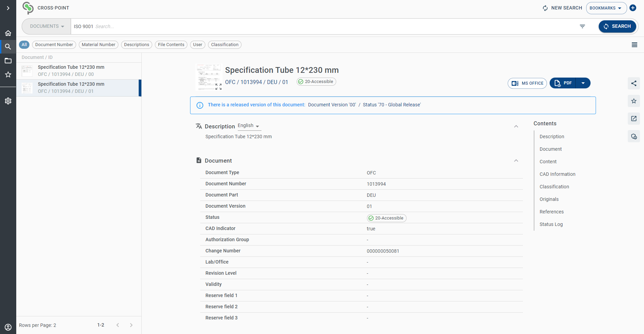Open the search filter options icon
644x334 pixels.
(x=582, y=26)
